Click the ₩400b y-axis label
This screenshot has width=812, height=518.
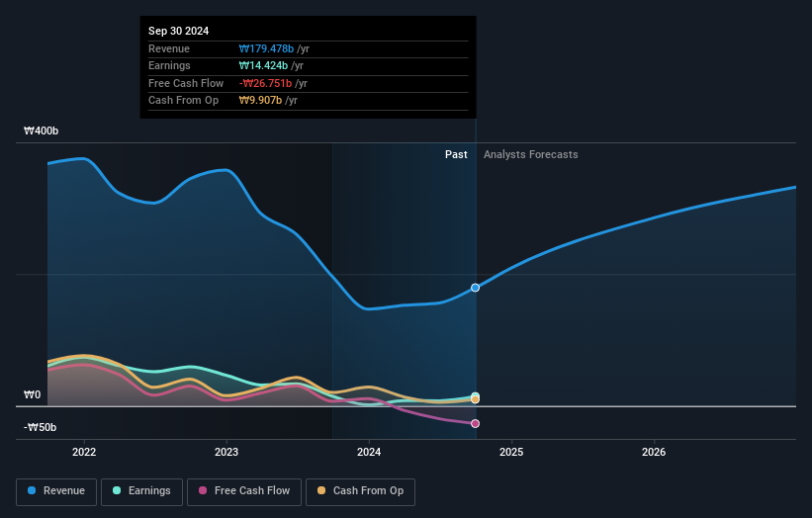[41, 130]
